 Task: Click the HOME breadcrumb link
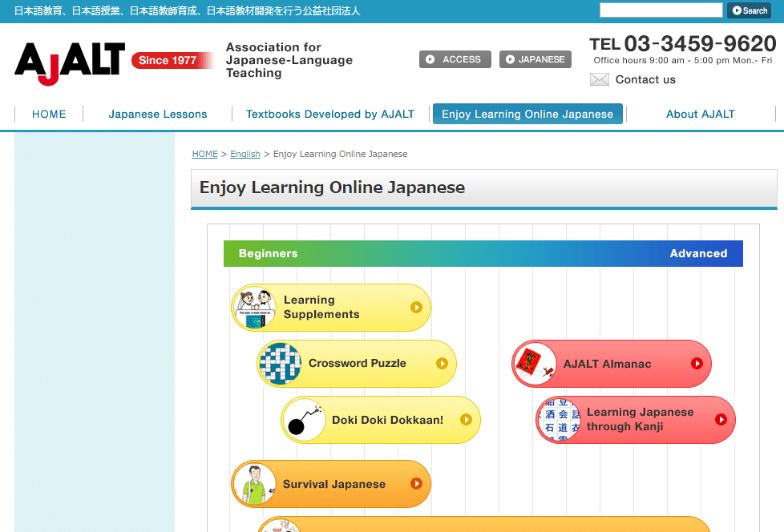(204, 154)
